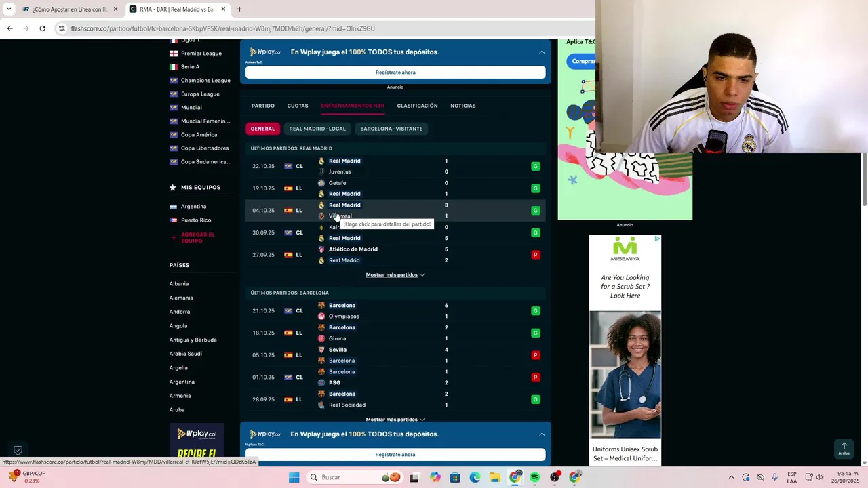Click bottom Regístrate ahora button
Viewport: 868px width, 488px height.
coord(395,455)
